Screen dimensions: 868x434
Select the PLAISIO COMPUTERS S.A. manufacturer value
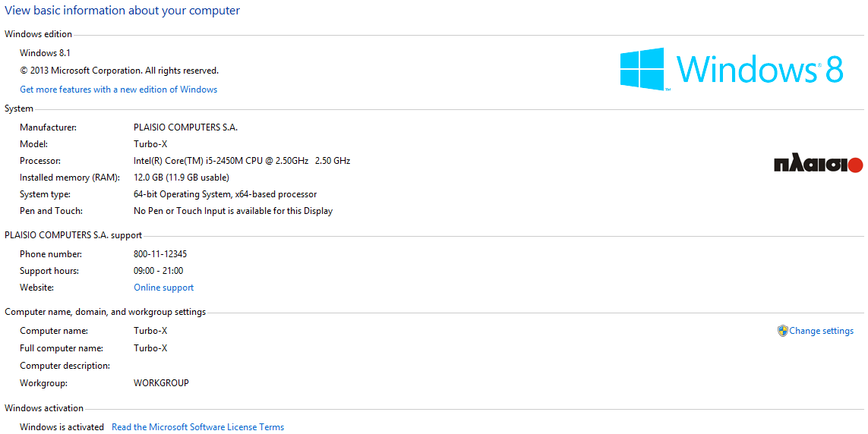(x=185, y=127)
